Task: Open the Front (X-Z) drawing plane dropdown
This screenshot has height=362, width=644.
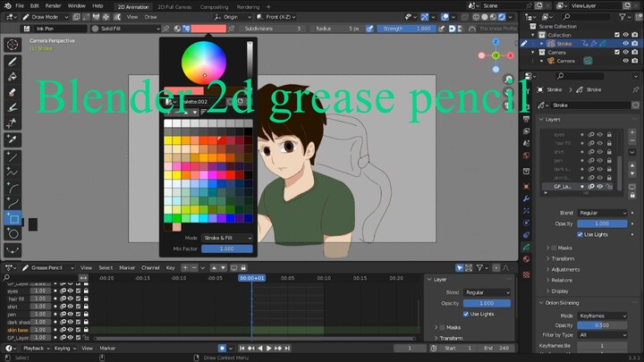Action: pos(276,17)
